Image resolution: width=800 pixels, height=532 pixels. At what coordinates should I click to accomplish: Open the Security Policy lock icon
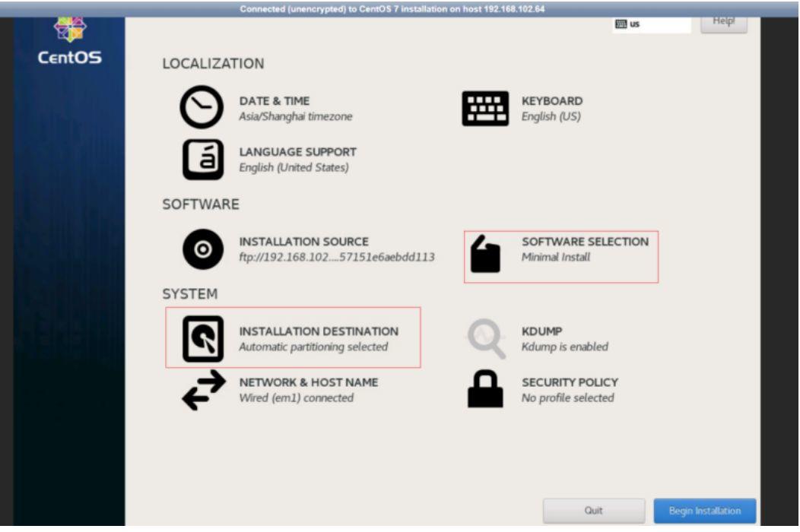pos(485,389)
